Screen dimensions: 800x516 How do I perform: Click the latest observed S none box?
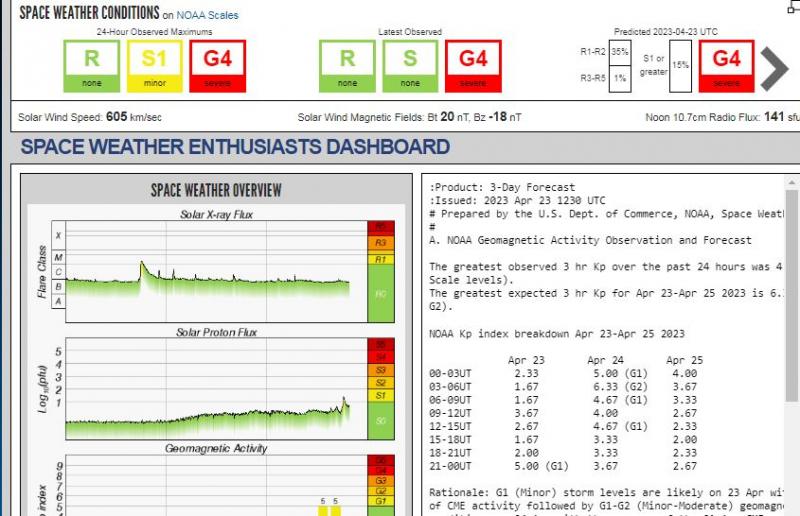[x=410, y=67]
